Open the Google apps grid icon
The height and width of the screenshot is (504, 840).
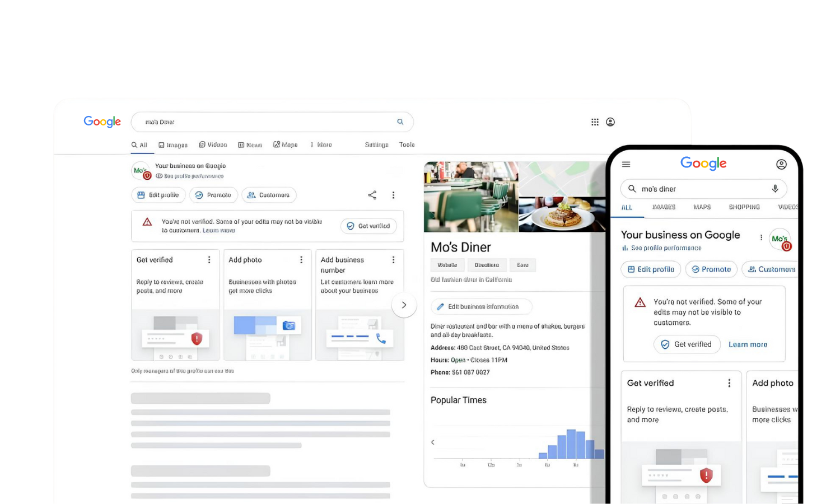click(x=595, y=122)
